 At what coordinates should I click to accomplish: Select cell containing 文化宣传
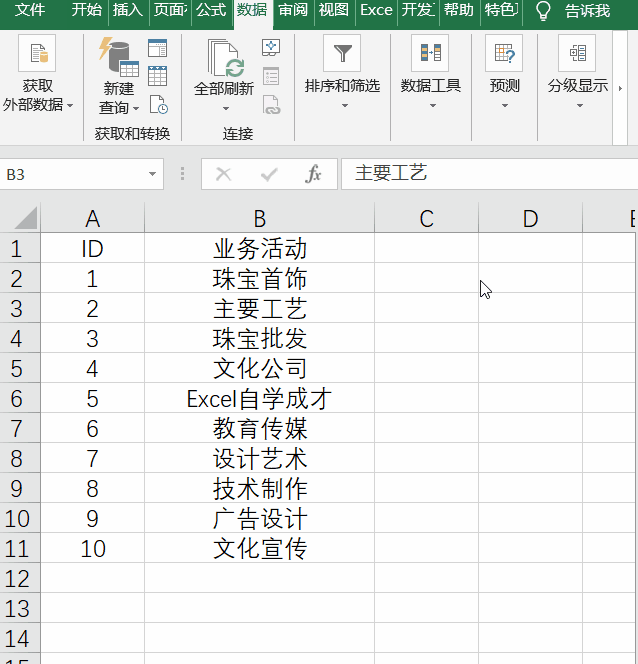coord(260,548)
